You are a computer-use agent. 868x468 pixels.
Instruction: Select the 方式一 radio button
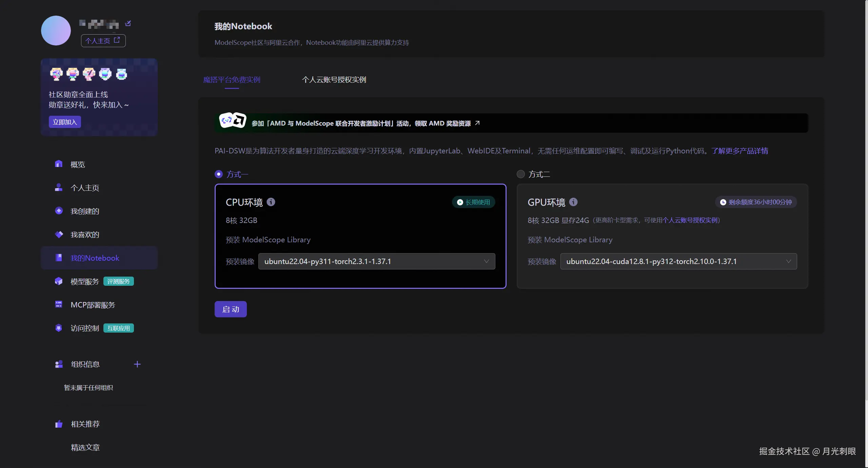tap(219, 174)
